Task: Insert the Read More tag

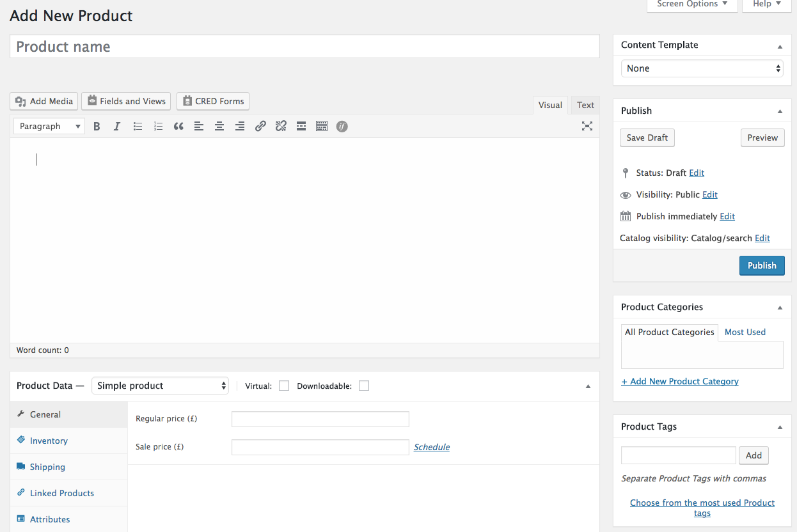Action: point(301,127)
